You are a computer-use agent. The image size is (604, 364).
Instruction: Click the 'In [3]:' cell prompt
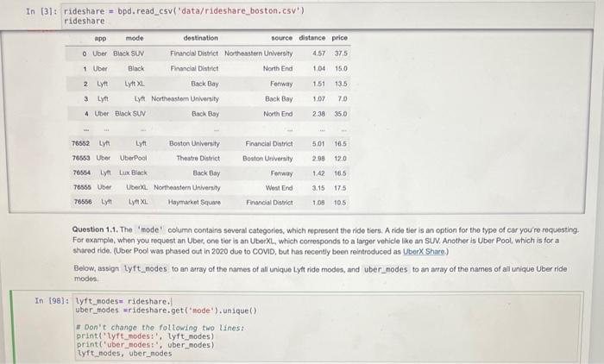click(41, 11)
